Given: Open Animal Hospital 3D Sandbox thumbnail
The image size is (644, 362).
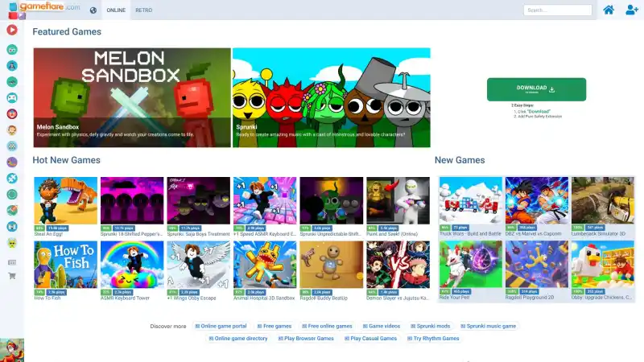Looking at the screenshot, I should pos(265,265).
